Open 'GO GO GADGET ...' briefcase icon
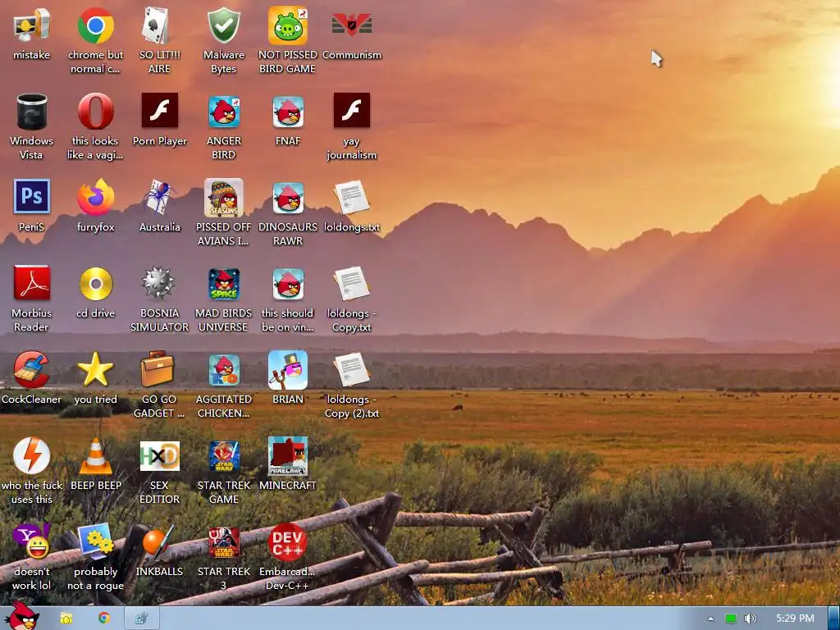This screenshot has height=630, width=840. (157, 369)
